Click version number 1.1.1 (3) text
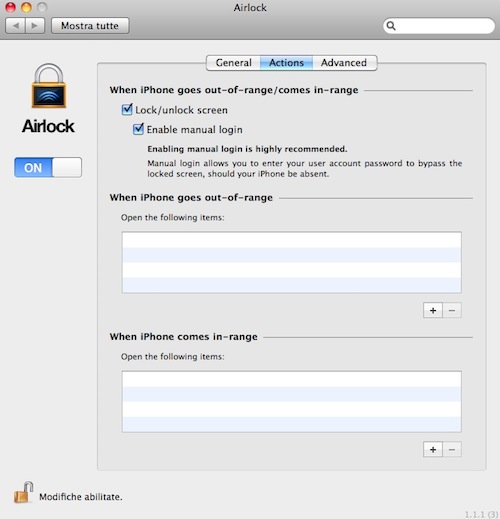Screen dimensions: 500x519 481,514
